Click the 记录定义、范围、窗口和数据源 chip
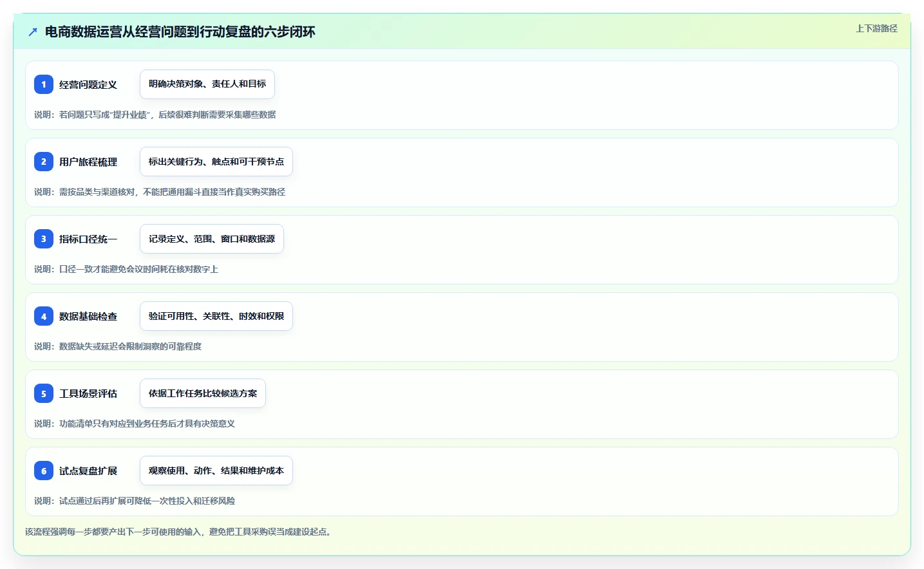This screenshot has width=924, height=569. point(212,239)
